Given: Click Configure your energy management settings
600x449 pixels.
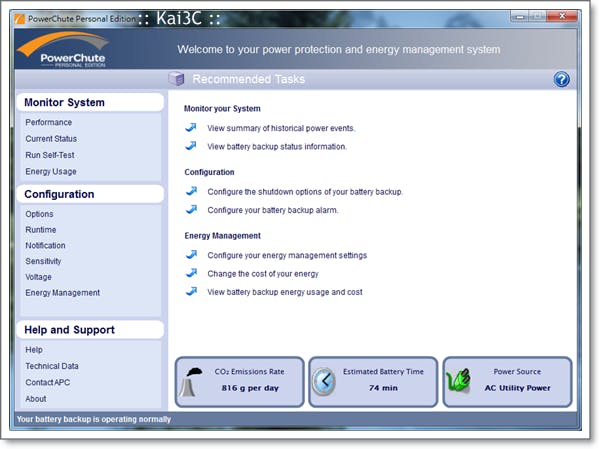Looking at the screenshot, I should (287, 255).
